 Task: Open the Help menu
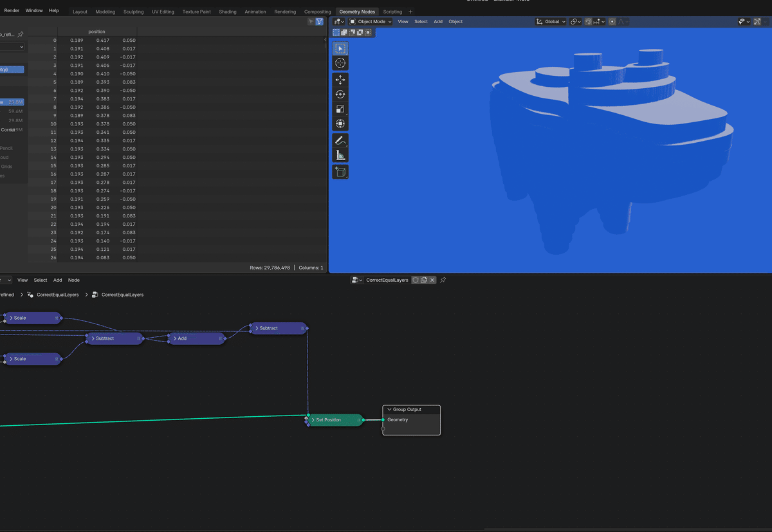(54, 11)
